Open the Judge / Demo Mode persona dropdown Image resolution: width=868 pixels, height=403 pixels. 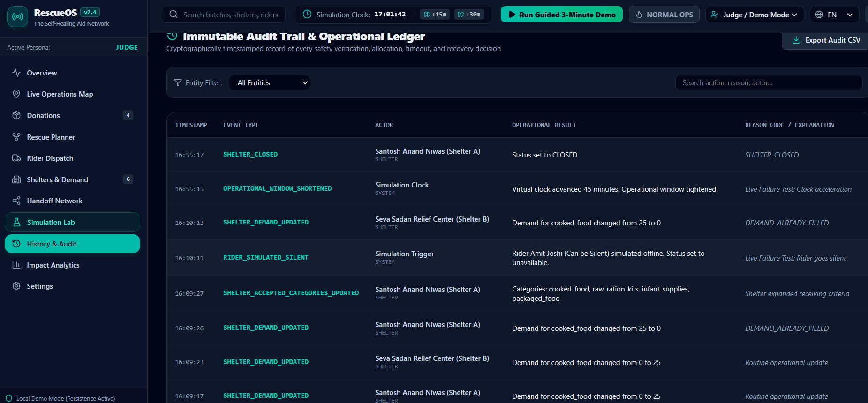[x=755, y=15]
